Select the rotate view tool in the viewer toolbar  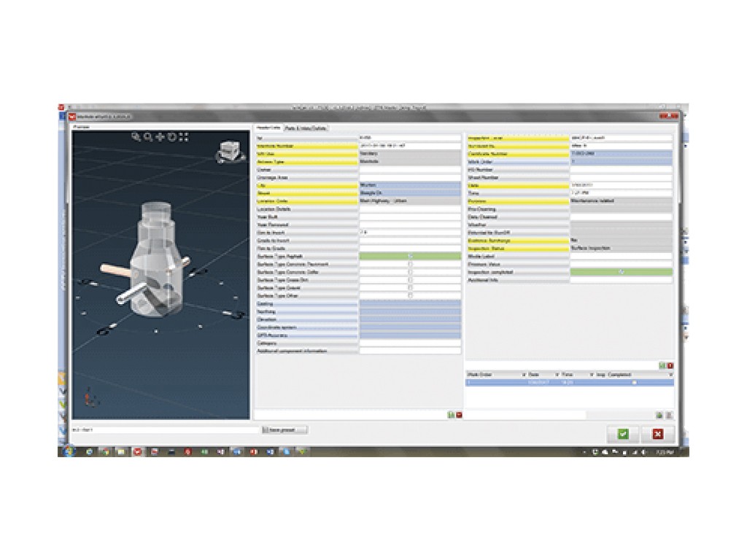click(x=172, y=137)
